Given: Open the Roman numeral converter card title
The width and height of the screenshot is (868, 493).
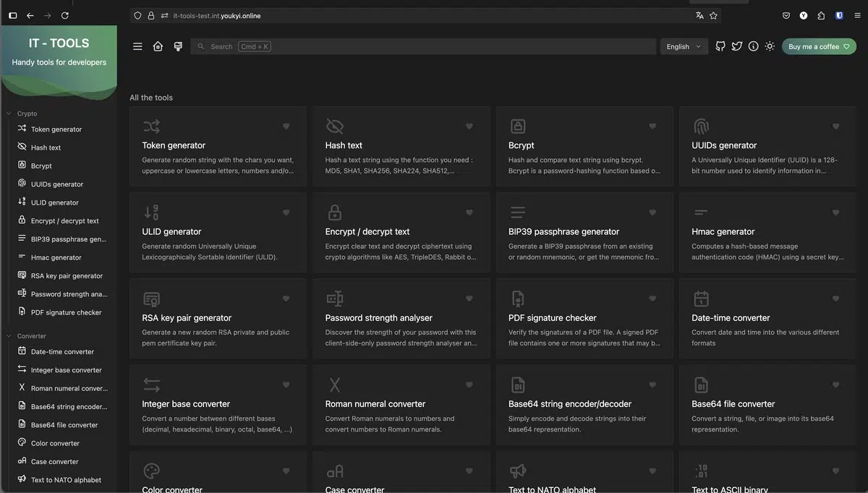Looking at the screenshot, I should 375,404.
